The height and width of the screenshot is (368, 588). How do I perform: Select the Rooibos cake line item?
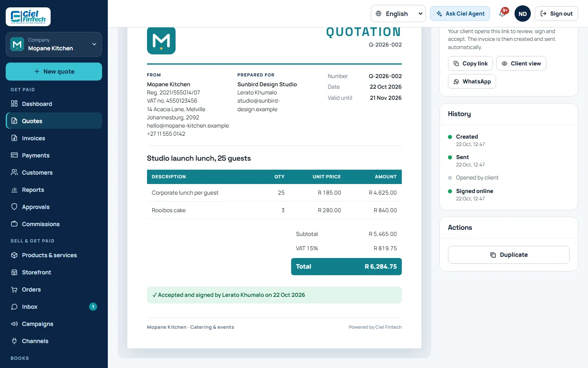(x=274, y=210)
